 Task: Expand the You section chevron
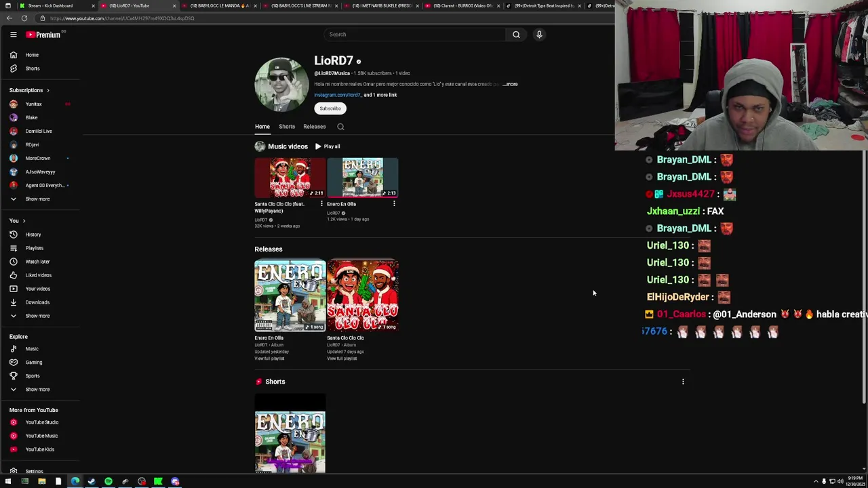coord(24,221)
